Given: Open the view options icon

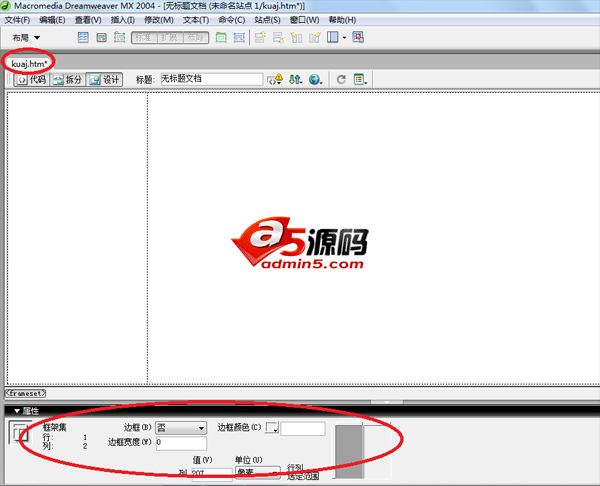Looking at the screenshot, I should (x=360, y=80).
